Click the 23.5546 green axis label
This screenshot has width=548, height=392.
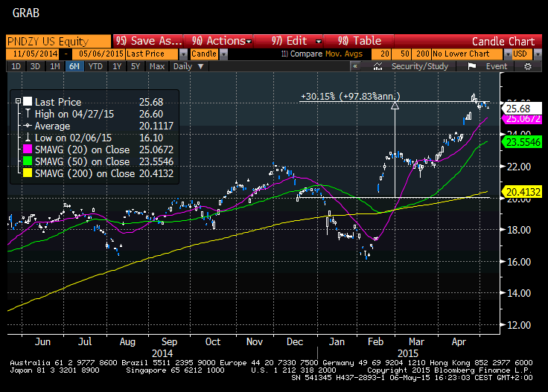[x=522, y=142]
